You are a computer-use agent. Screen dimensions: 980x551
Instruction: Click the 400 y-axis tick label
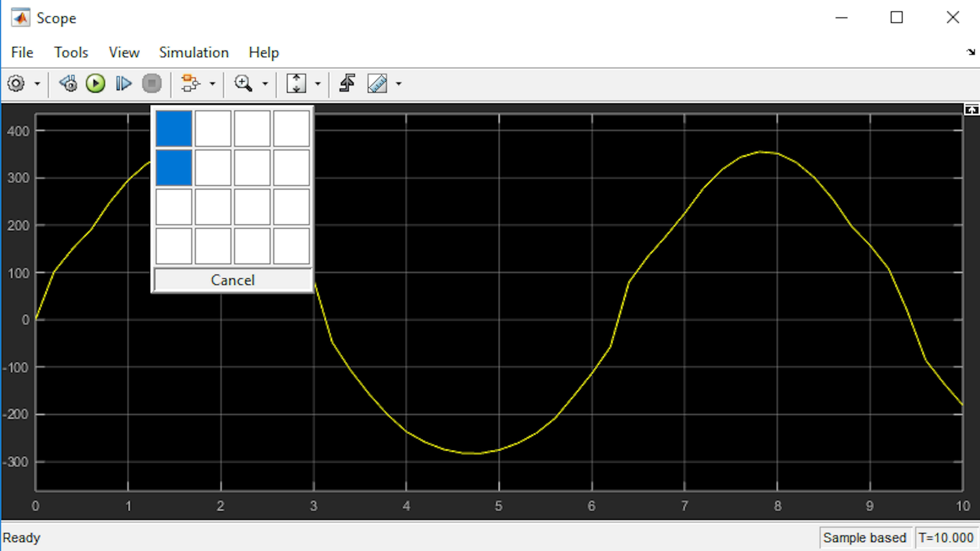[x=18, y=132]
